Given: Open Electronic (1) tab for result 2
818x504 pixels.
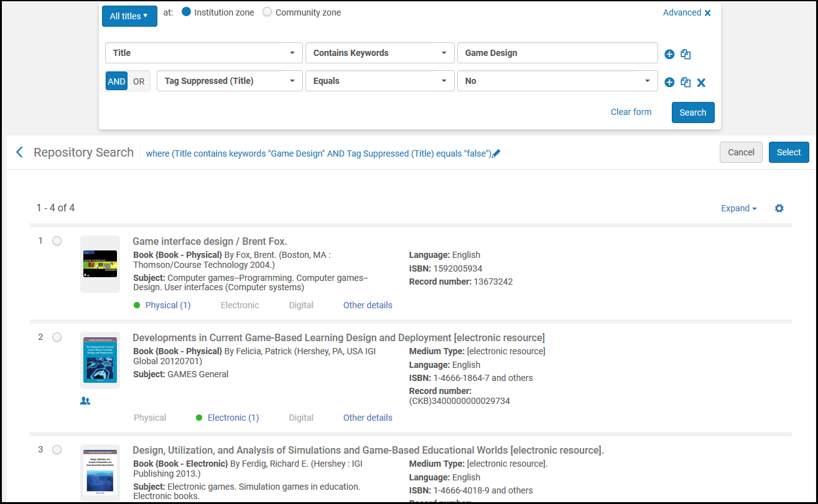Looking at the screenshot, I should pos(233,418).
